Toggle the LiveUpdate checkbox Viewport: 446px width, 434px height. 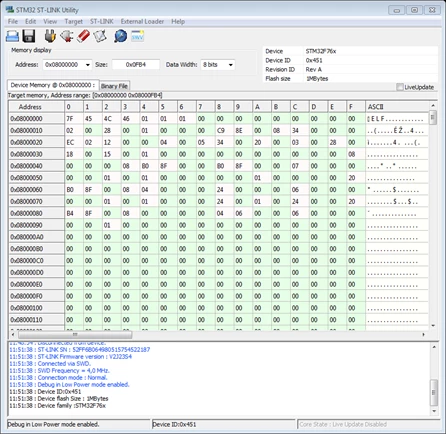click(x=400, y=87)
